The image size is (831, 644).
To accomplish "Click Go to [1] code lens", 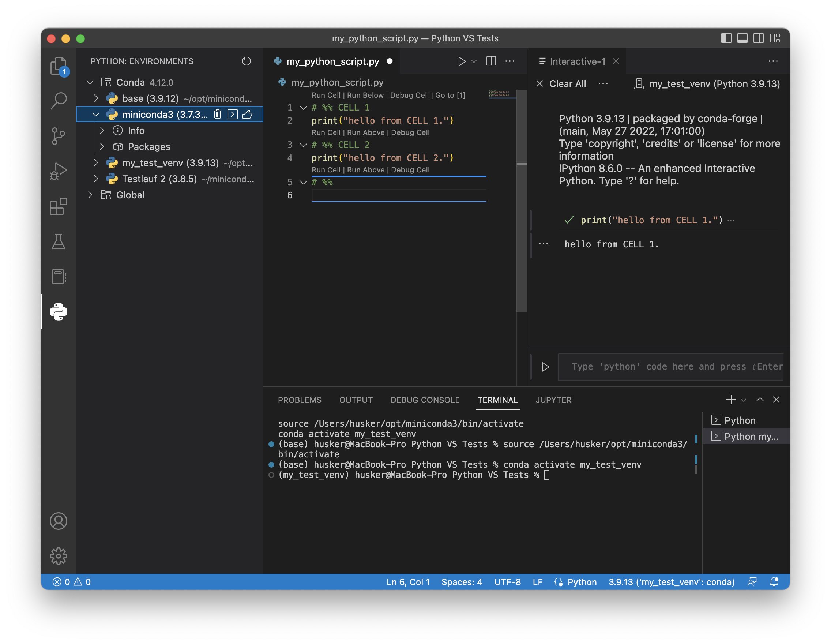I will 450,95.
